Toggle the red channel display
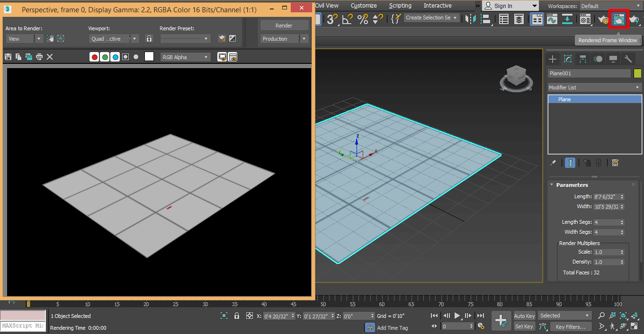 click(94, 57)
